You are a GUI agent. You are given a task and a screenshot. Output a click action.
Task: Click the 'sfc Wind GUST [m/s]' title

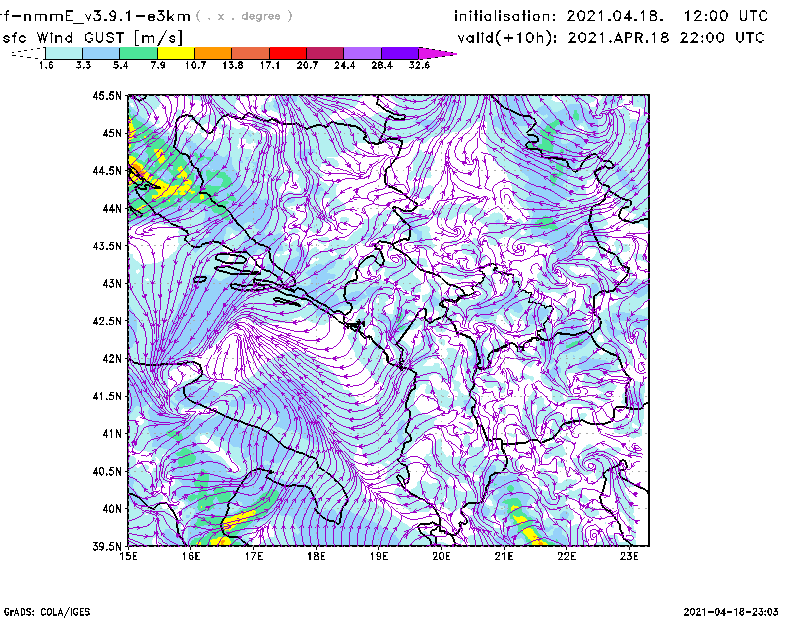[92, 38]
